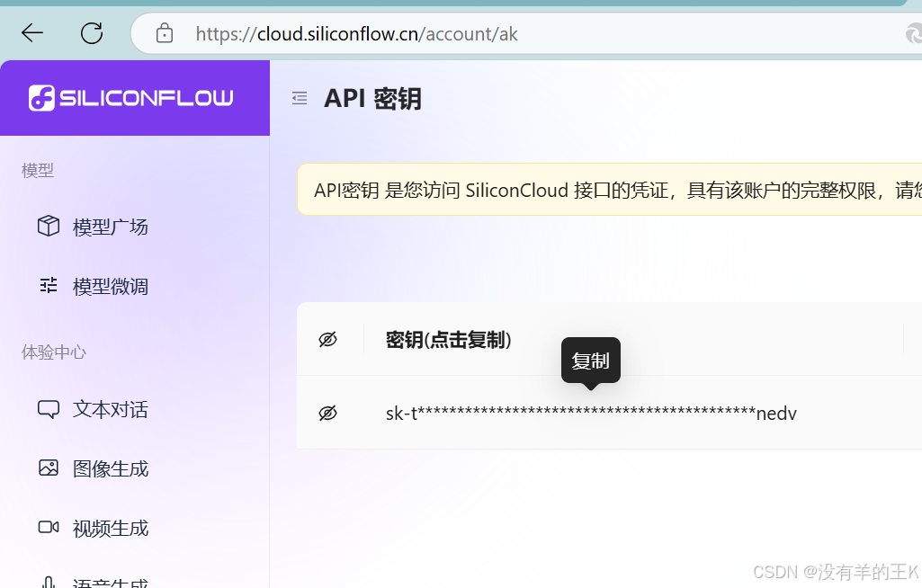View site info via the lock icon
Viewport: 922px width, 588px height.
pos(165,33)
